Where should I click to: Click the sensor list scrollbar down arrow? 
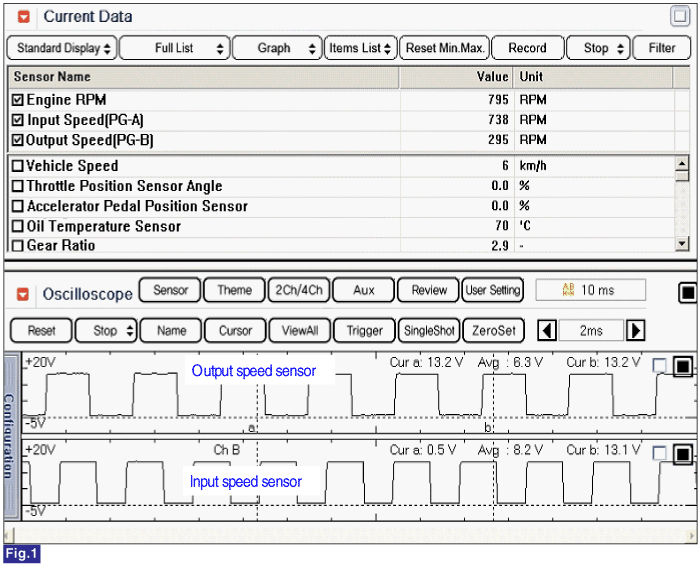click(x=682, y=243)
